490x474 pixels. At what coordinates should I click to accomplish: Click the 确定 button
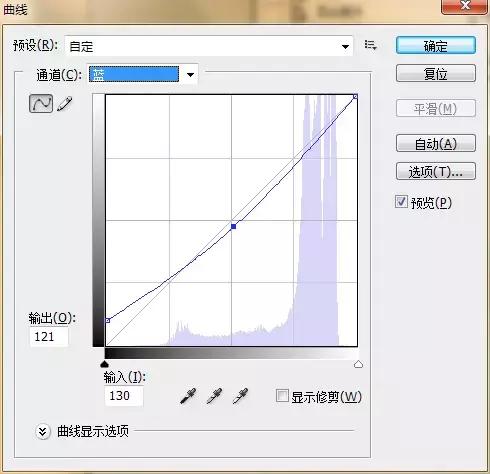pyautogui.click(x=436, y=45)
